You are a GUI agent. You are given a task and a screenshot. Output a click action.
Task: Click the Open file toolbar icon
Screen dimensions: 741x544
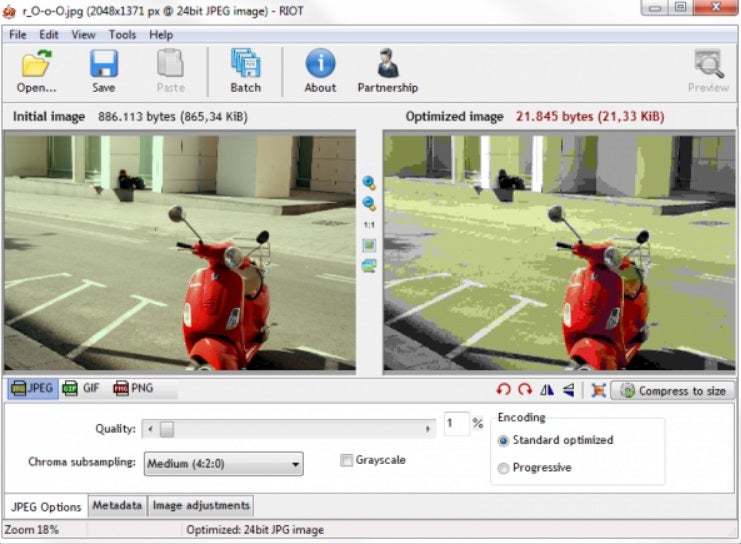pyautogui.click(x=36, y=70)
